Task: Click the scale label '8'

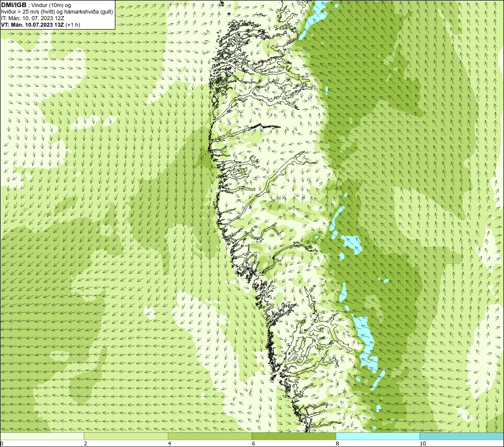Action: tap(337, 443)
